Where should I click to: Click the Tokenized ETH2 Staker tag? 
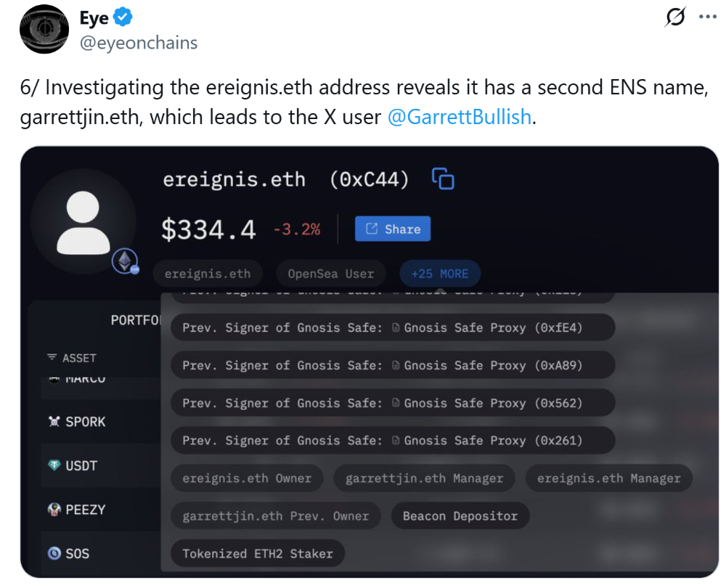(258, 553)
